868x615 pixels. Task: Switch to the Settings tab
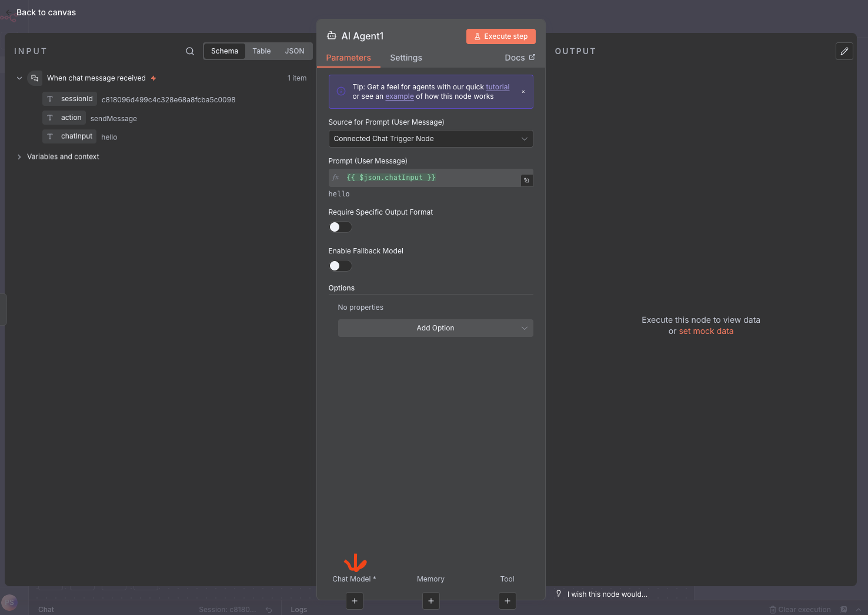coord(406,58)
